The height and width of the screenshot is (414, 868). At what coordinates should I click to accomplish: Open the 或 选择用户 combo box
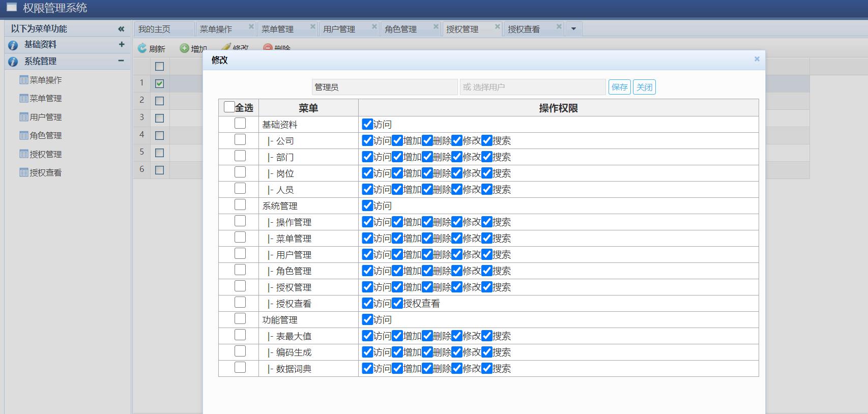pyautogui.click(x=533, y=87)
